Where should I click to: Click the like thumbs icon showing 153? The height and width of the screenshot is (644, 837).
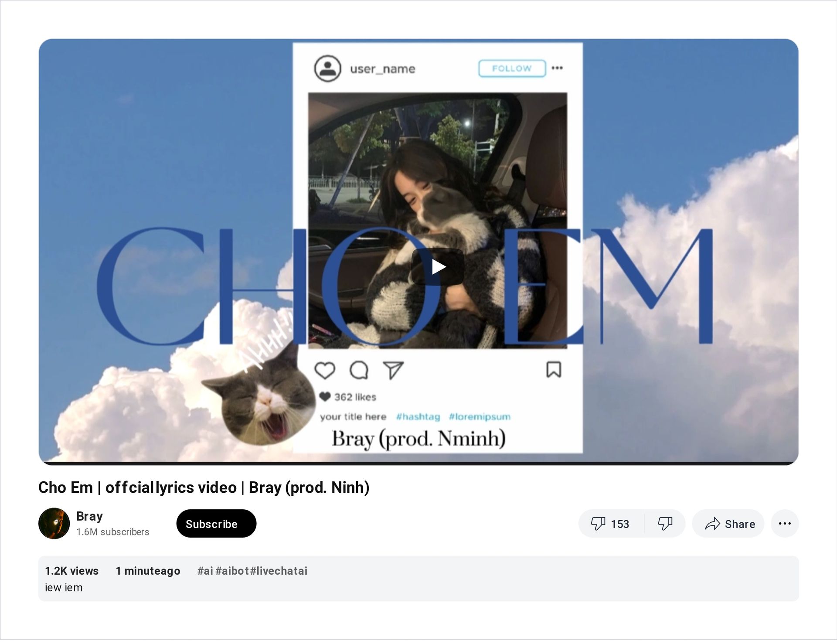coord(598,524)
